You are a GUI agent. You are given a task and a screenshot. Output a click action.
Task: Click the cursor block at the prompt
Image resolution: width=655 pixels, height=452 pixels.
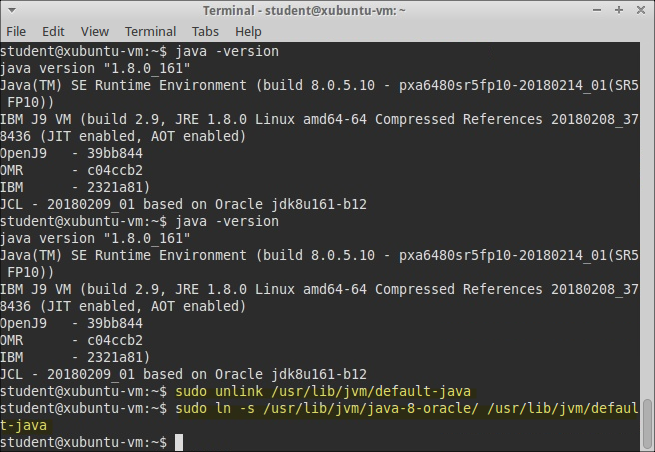[x=179, y=442]
